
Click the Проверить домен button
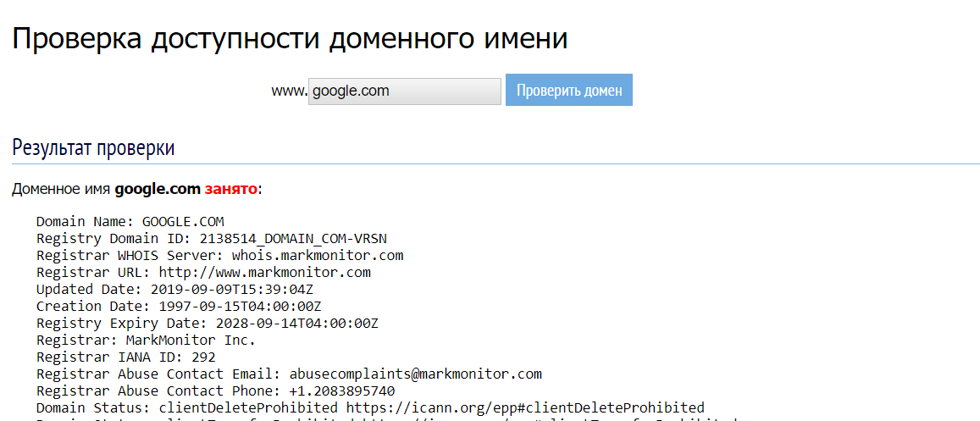click(568, 90)
